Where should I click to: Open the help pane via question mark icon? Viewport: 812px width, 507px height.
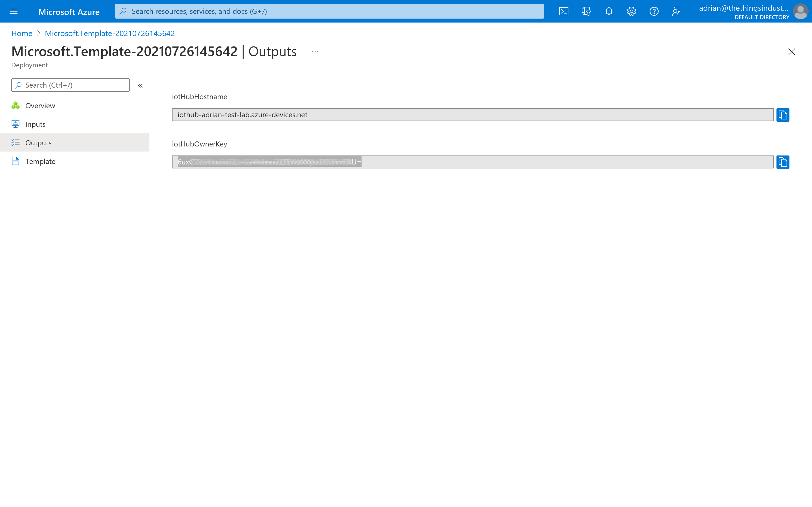pyautogui.click(x=654, y=11)
